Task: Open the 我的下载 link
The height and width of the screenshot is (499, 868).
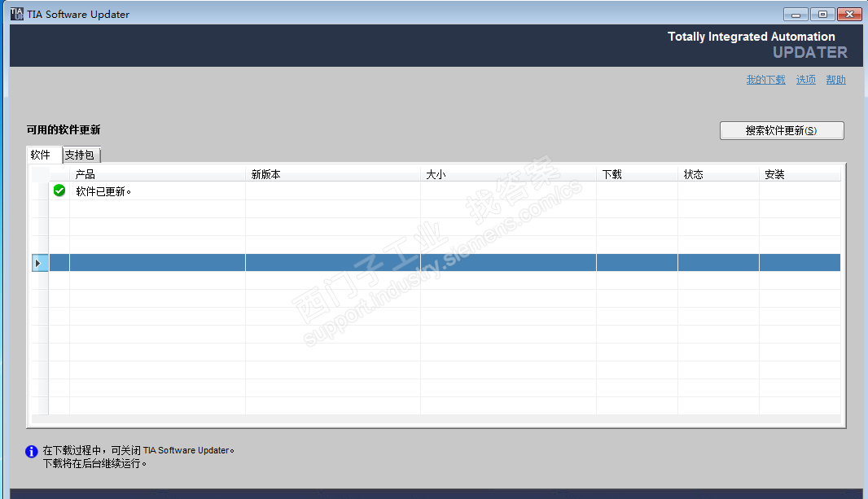Action: click(765, 80)
